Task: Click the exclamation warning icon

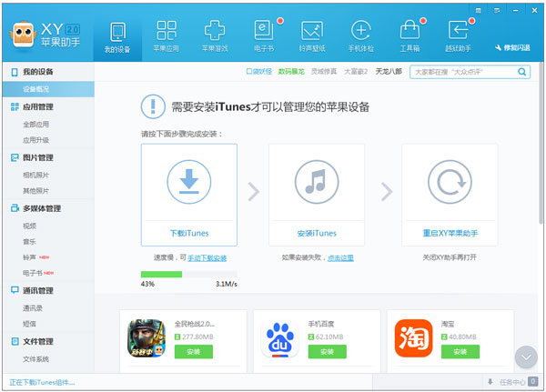Action: tap(153, 106)
